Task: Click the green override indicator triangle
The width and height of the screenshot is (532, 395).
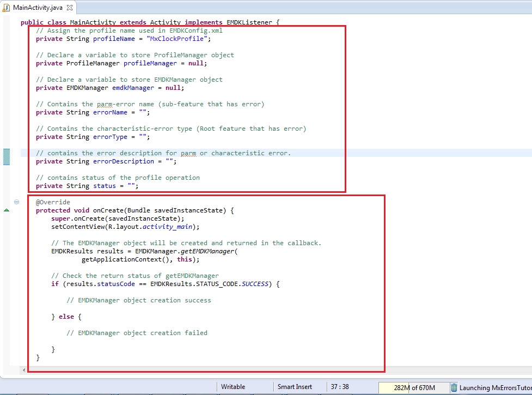Action: tap(7, 210)
